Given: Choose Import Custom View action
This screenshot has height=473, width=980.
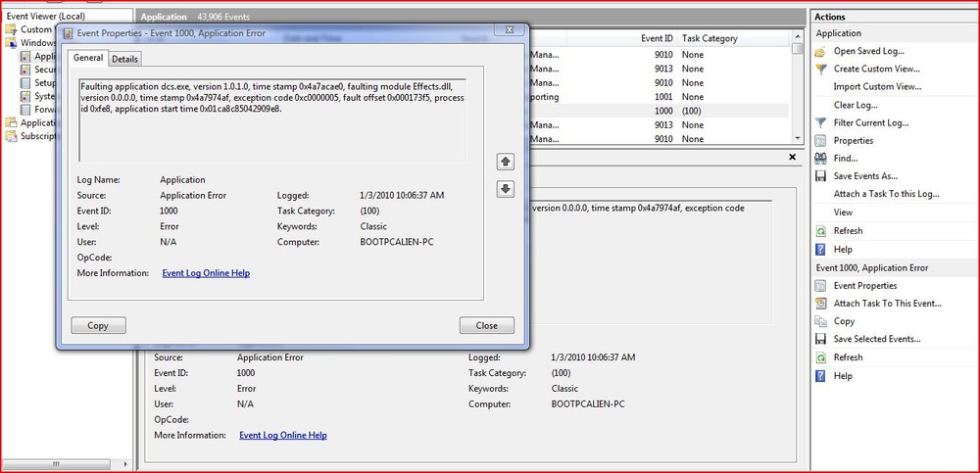Looking at the screenshot, I should (877, 87).
